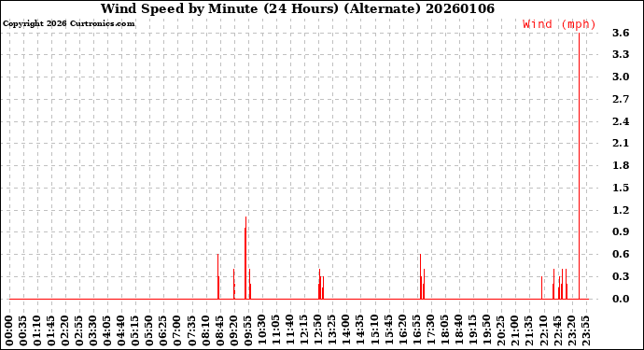Click the 20:25 time axis label

click(500, 331)
